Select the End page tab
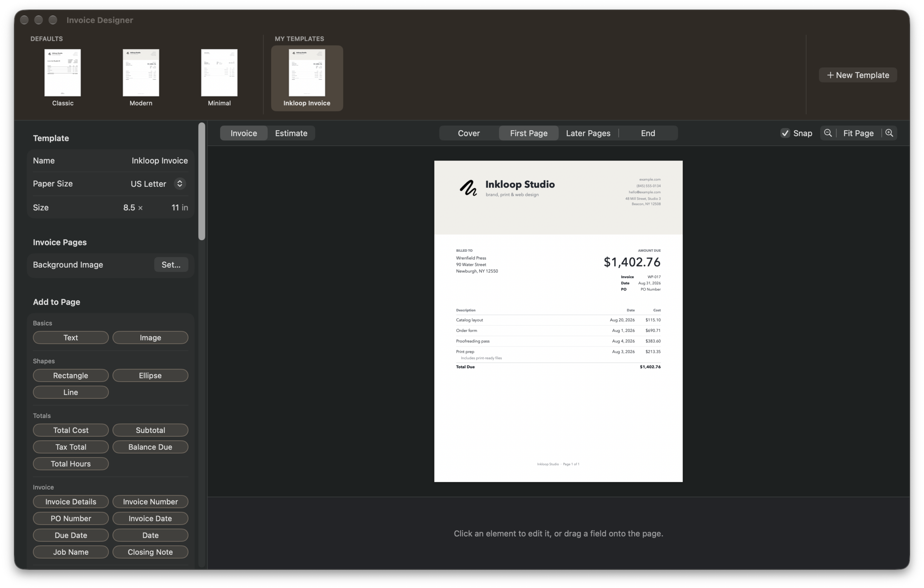The image size is (924, 588). [648, 133]
